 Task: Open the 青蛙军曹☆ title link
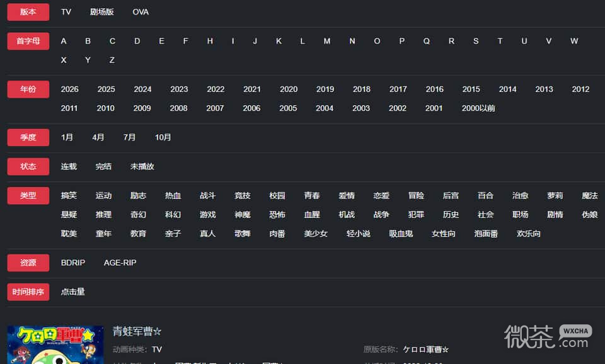pos(137,331)
